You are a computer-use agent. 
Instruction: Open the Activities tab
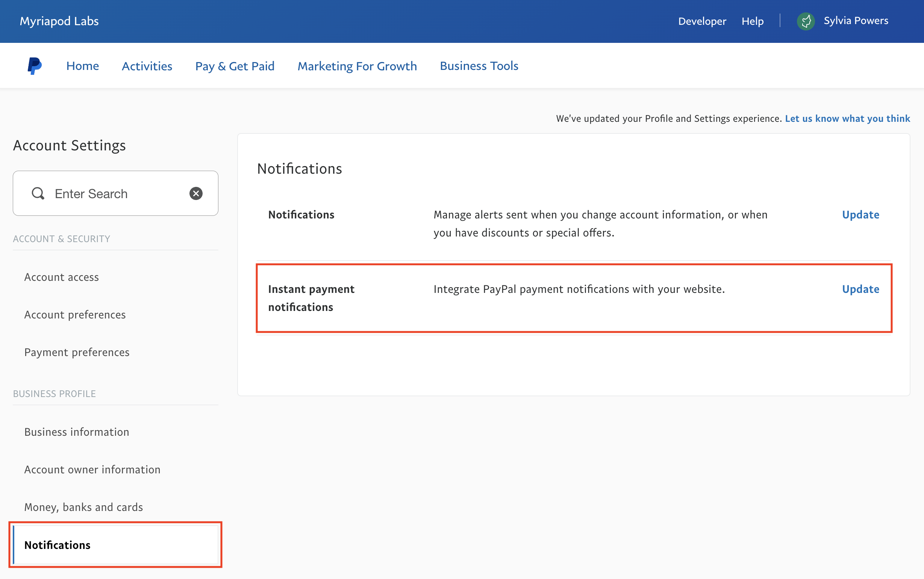pyautogui.click(x=147, y=66)
